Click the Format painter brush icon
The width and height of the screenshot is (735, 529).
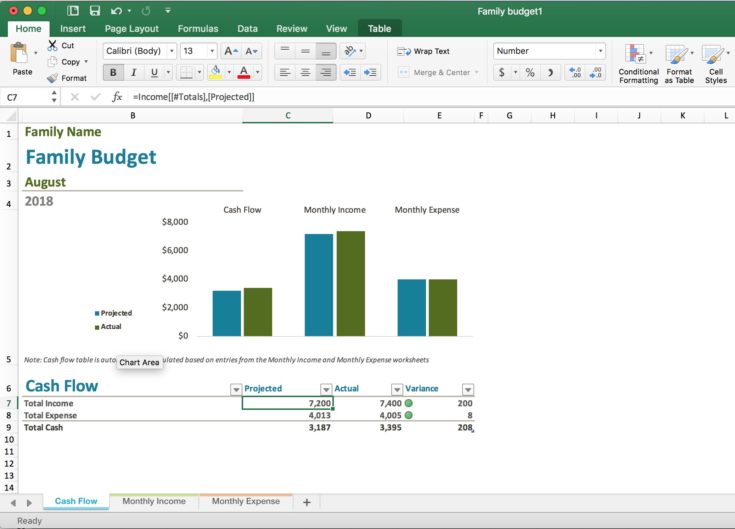coord(52,78)
